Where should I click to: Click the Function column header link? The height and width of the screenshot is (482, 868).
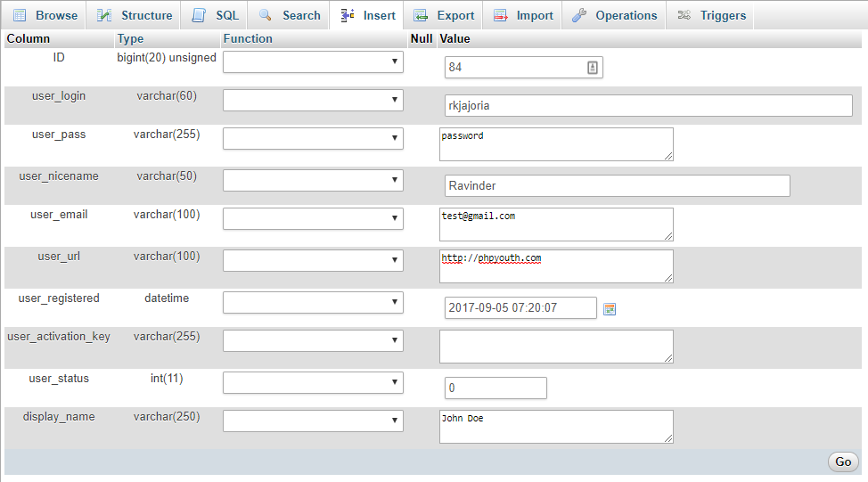[248, 38]
